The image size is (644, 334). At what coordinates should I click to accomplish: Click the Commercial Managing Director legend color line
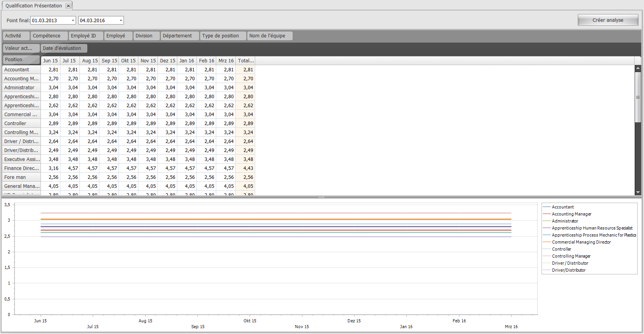click(546, 242)
